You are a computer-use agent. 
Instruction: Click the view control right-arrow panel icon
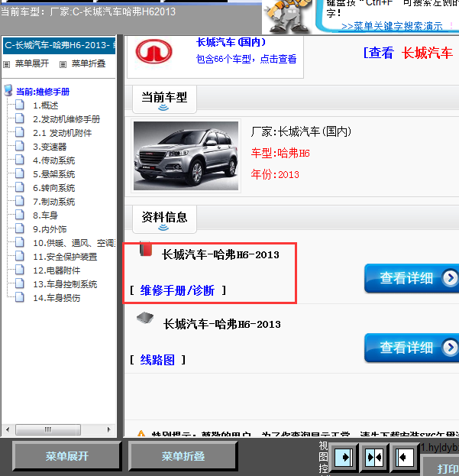click(344, 457)
